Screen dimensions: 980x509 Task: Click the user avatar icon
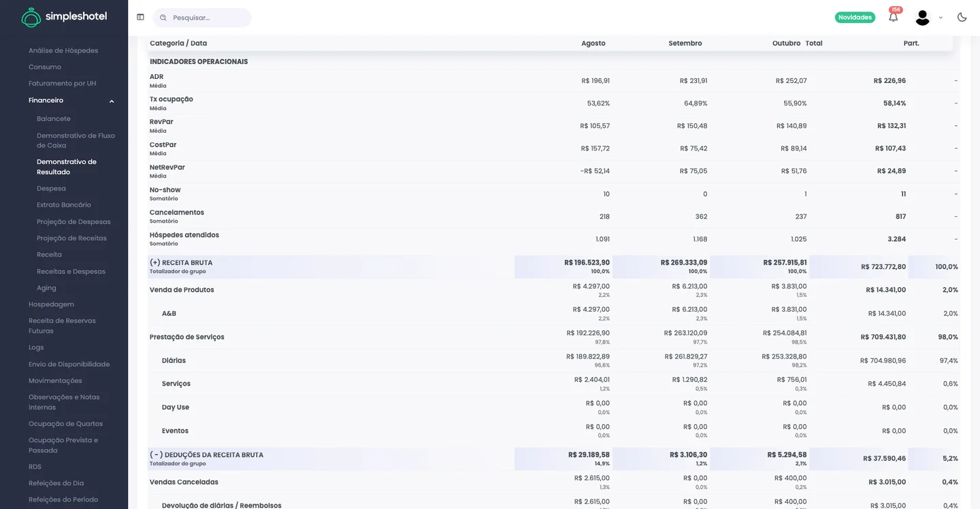point(922,18)
